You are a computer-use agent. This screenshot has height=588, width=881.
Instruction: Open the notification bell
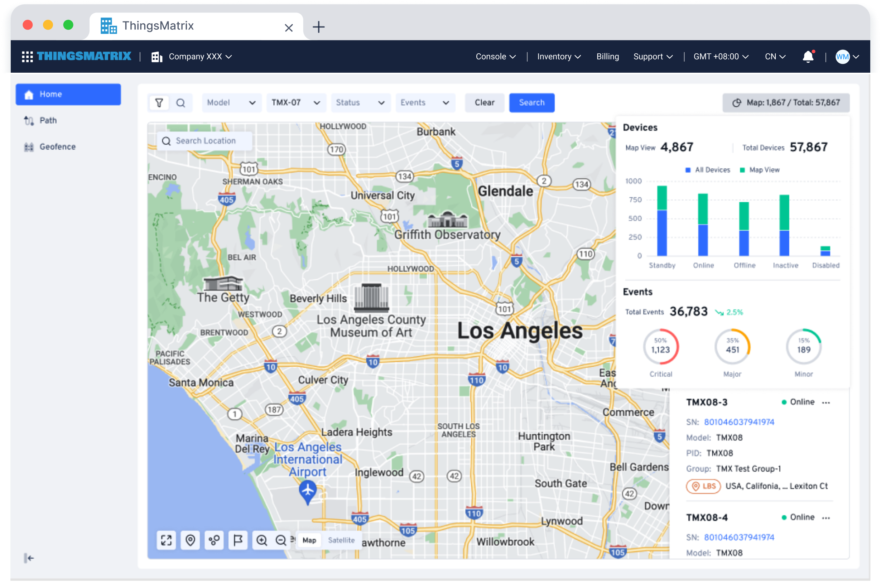tap(808, 57)
